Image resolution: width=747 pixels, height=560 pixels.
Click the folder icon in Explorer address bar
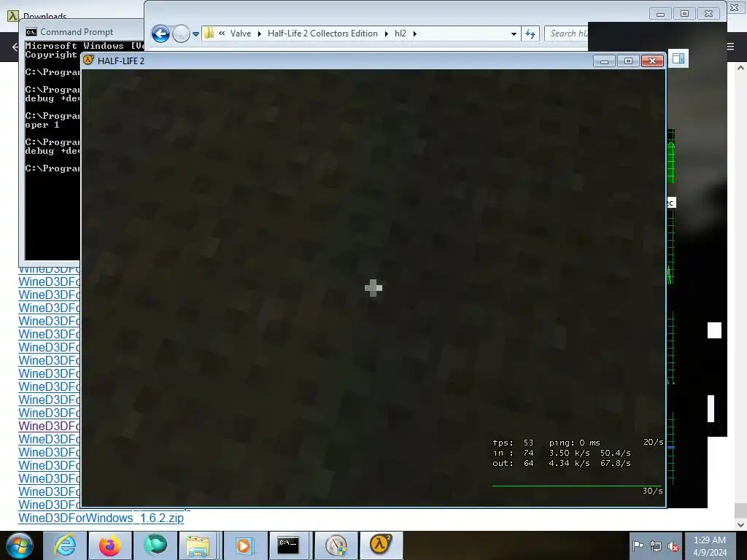coord(209,34)
